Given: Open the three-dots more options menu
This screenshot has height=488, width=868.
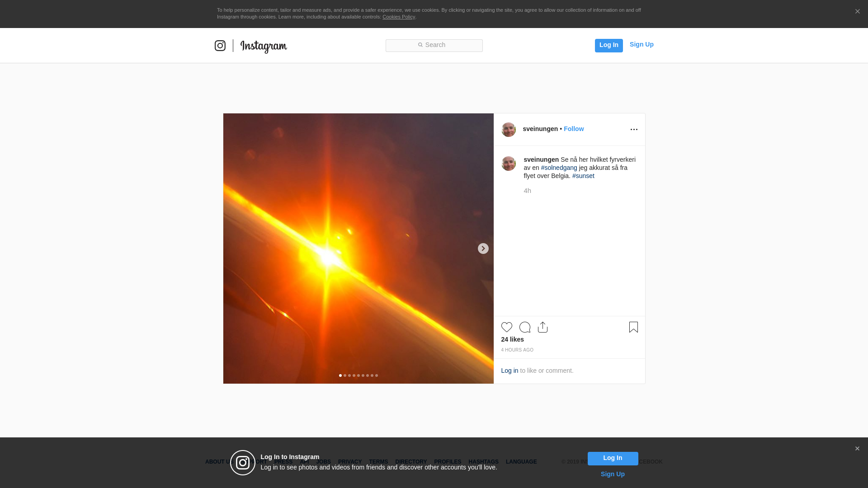Looking at the screenshot, I should (634, 130).
